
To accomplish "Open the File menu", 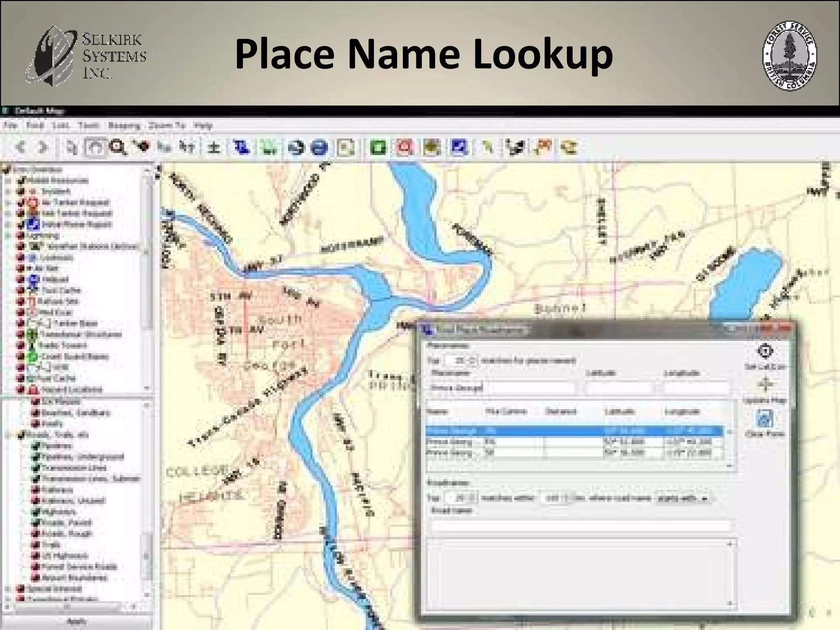I will click(x=10, y=126).
